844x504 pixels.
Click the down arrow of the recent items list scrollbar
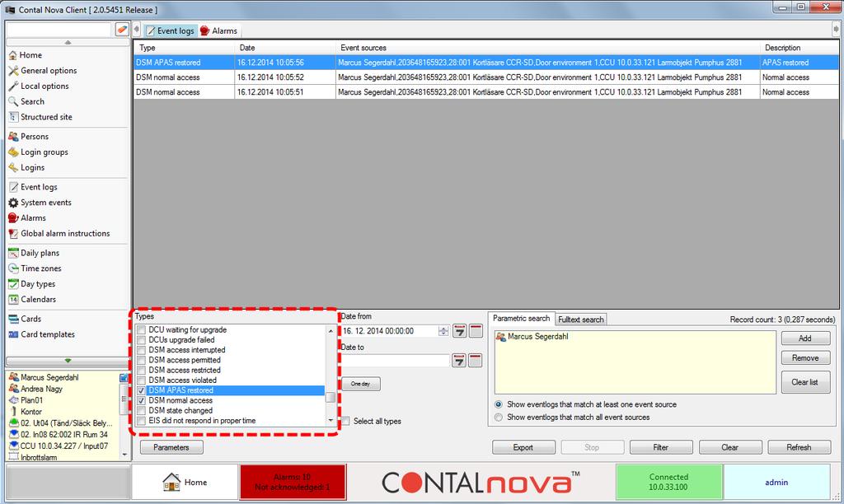125,455
